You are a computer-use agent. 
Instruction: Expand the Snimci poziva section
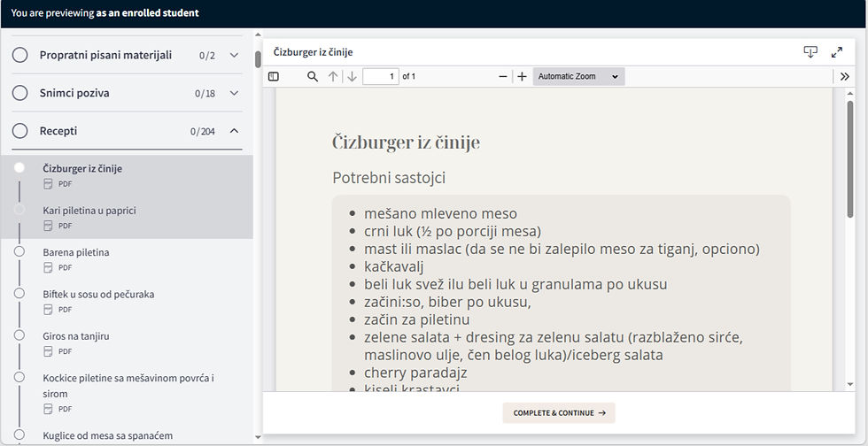[x=234, y=93]
